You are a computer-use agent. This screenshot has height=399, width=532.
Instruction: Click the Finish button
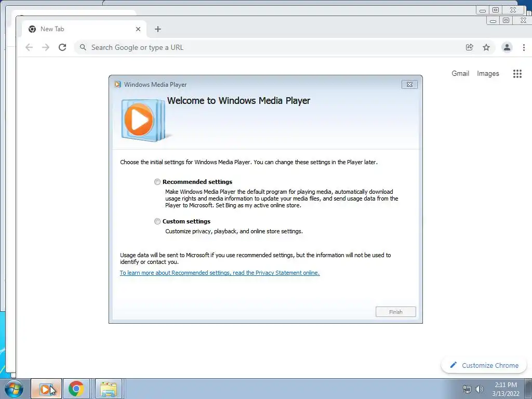[x=395, y=312]
